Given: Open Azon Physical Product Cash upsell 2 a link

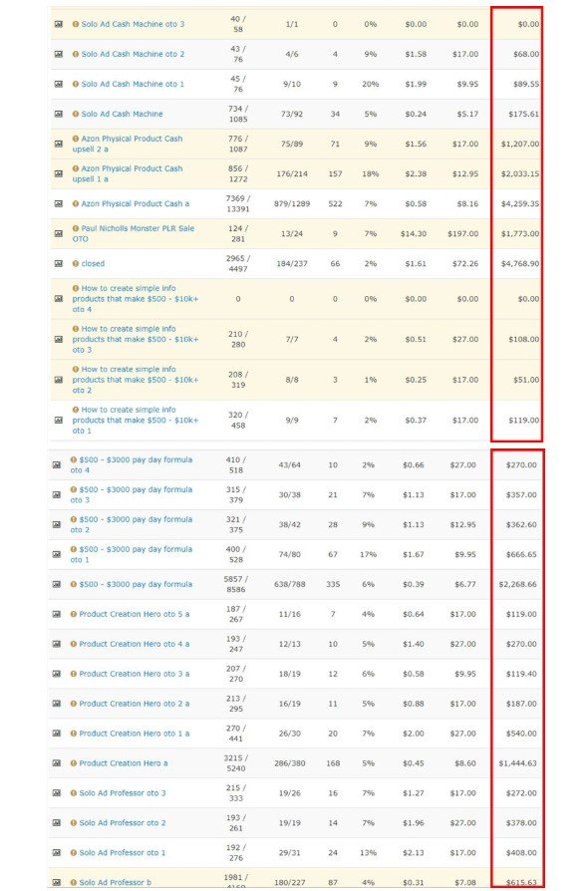Looking at the screenshot, I should click(x=128, y=144).
